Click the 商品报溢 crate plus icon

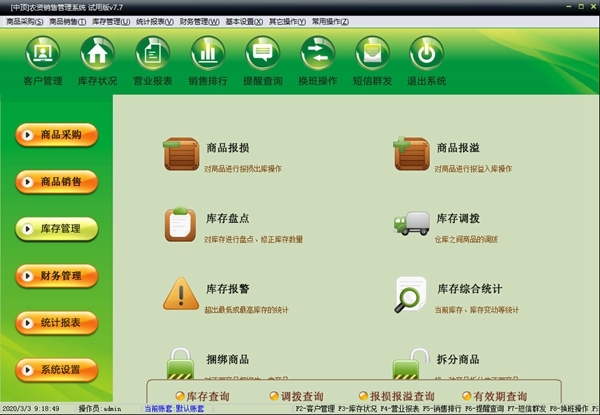click(x=411, y=154)
